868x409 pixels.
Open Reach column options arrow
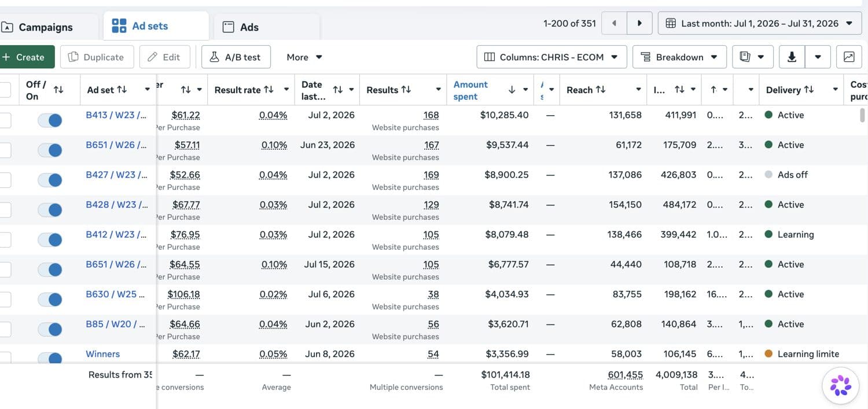click(x=638, y=90)
